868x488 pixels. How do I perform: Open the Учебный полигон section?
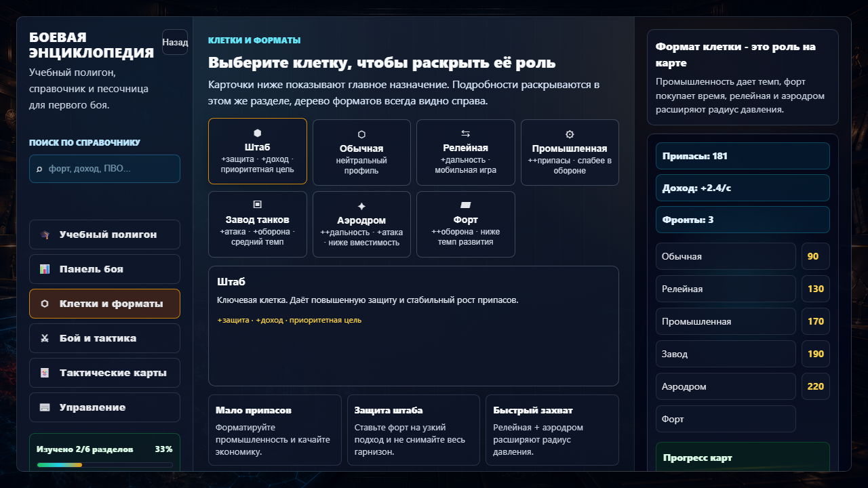(x=104, y=235)
